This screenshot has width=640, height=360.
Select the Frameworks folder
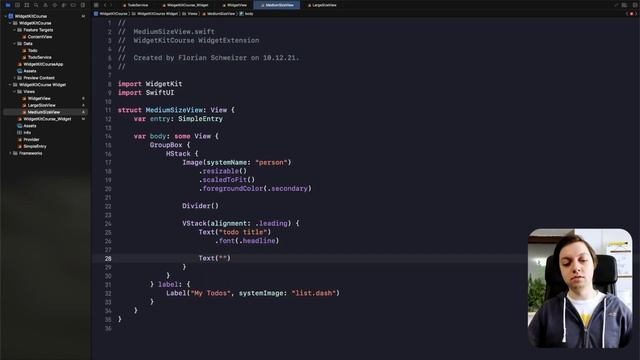[30, 153]
